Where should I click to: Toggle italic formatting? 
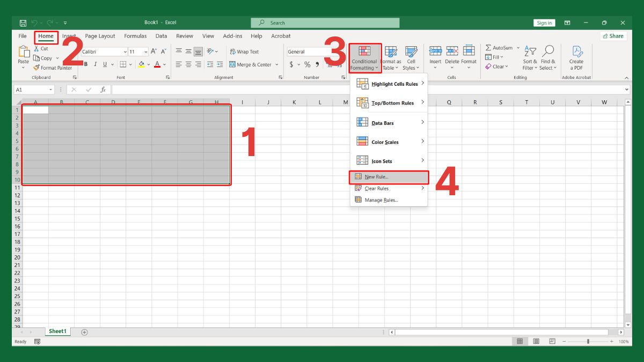(x=95, y=63)
